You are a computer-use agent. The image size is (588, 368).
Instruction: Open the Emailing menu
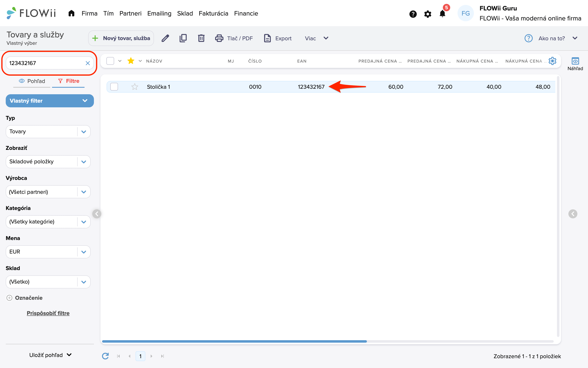coord(159,13)
